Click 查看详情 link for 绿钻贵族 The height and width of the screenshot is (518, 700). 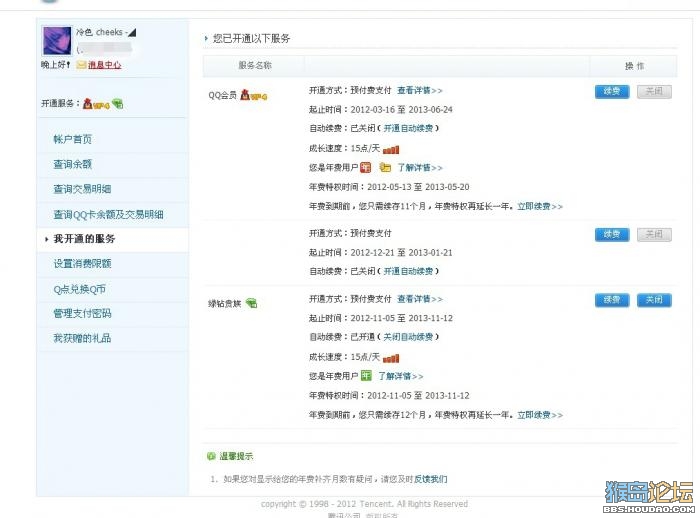420,299
